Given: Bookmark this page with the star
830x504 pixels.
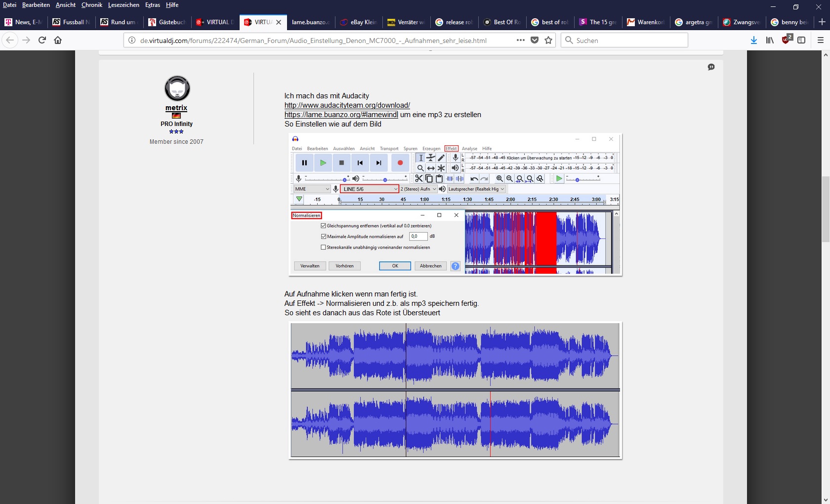Looking at the screenshot, I should click(x=548, y=40).
